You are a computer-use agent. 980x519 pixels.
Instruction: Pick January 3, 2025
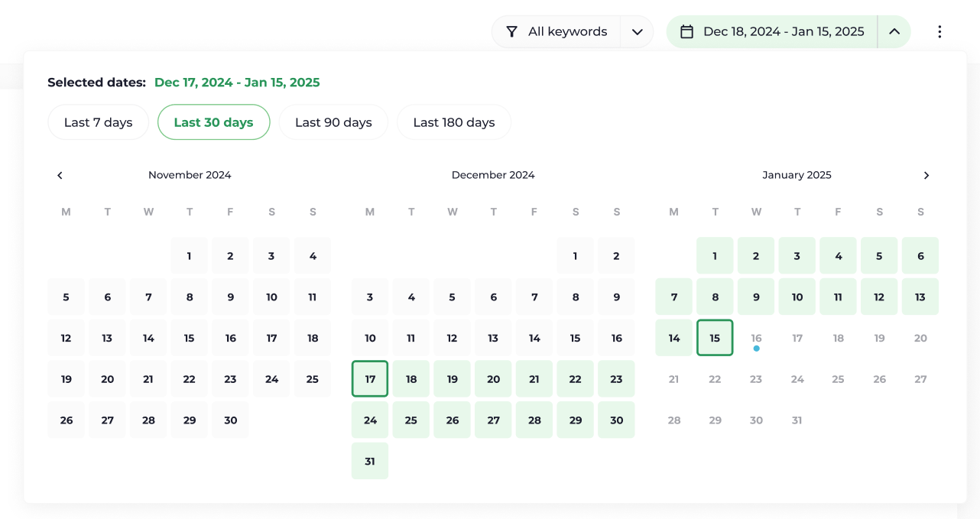797,256
